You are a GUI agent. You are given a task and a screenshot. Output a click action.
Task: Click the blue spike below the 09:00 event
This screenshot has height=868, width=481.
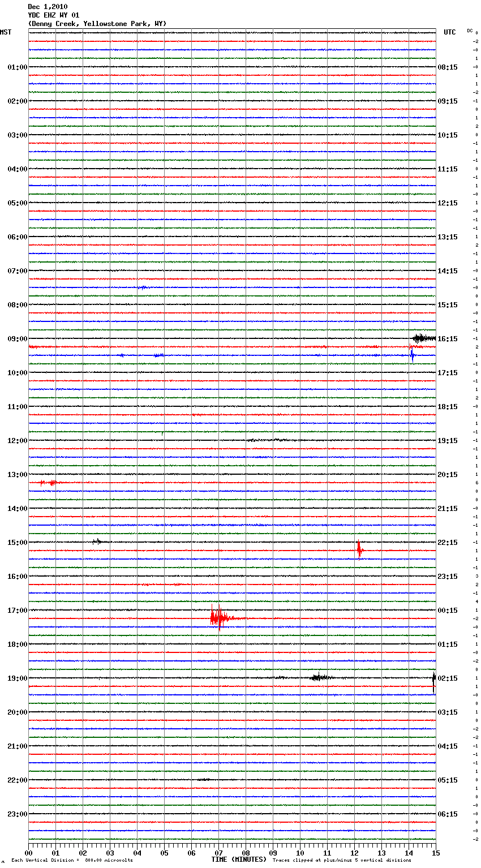tap(412, 355)
